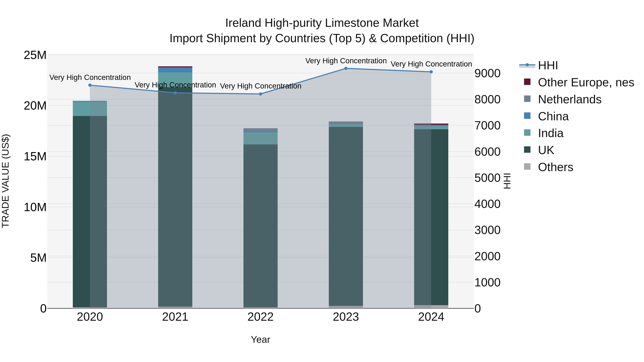Viewport: 644px width, 362px height.
Task: Click the Year axis title
Action: (260, 340)
